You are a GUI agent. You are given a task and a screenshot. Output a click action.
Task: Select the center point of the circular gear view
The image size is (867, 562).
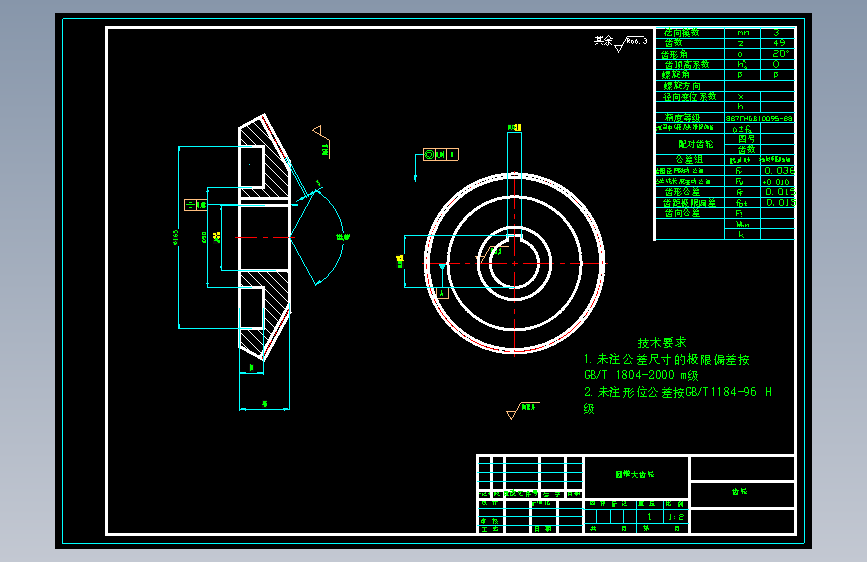(515, 263)
